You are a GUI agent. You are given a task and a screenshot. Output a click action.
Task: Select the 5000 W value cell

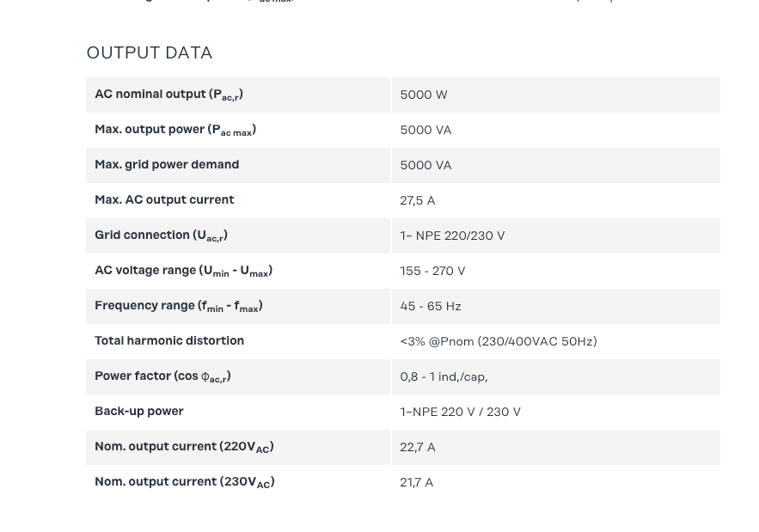(x=424, y=95)
